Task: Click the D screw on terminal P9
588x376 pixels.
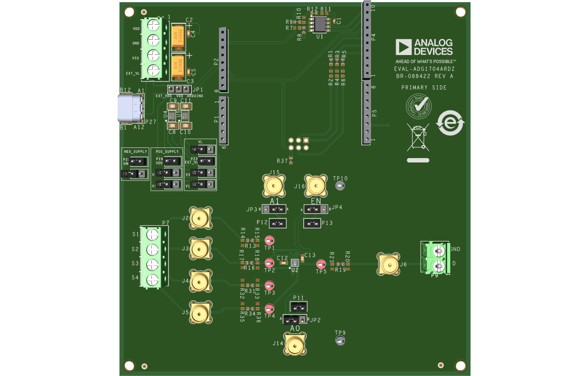Action: click(438, 266)
